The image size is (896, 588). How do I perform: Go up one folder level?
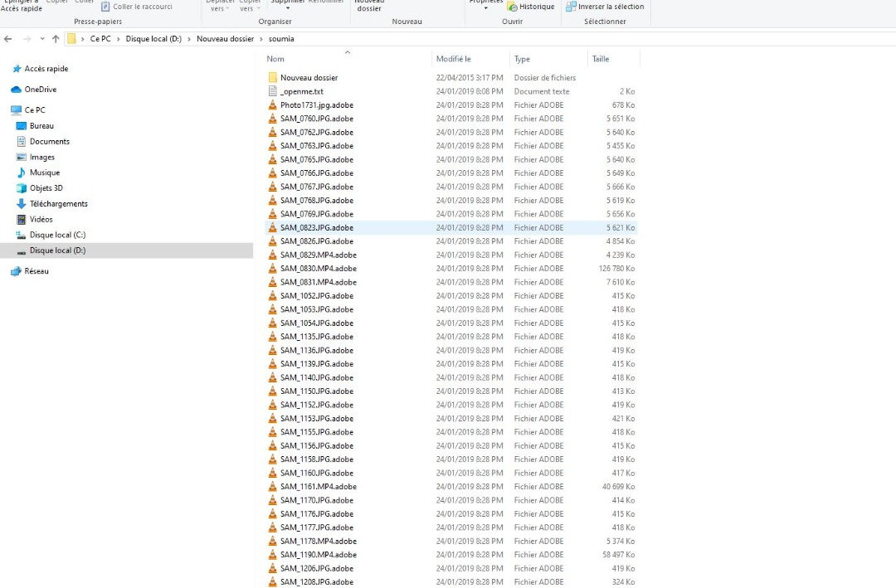click(56, 39)
